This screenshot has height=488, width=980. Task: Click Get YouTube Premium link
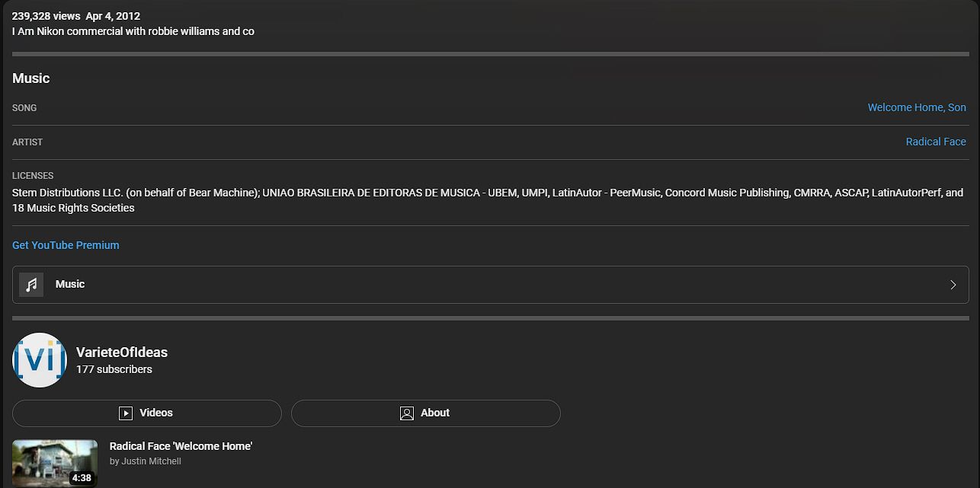pos(66,245)
